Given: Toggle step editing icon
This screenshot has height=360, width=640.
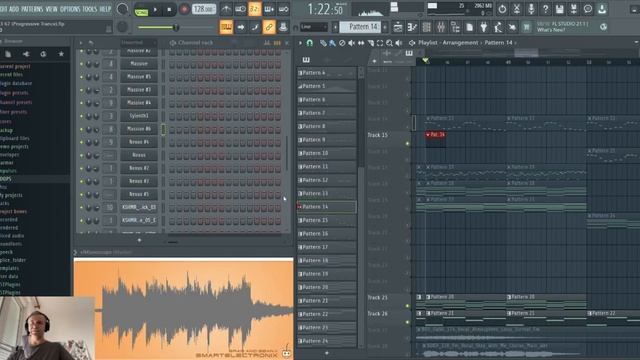Looking at the screenshot, I should coord(255,27).
